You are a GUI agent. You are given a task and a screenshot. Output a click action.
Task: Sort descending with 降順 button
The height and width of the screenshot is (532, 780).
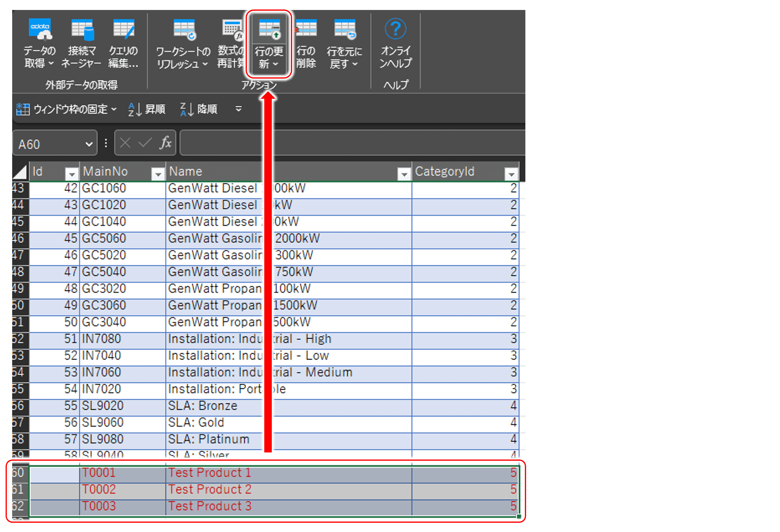[199, 109]
